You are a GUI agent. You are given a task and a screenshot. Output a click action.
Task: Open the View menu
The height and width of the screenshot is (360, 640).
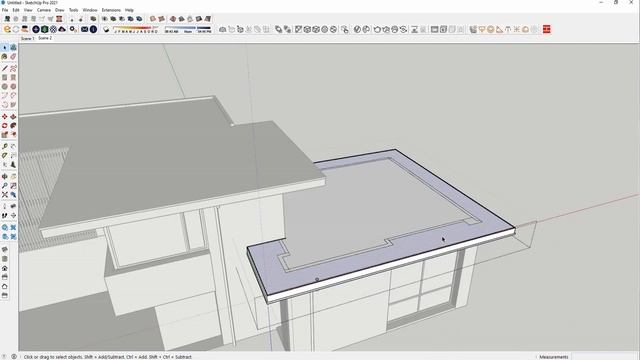coord(28,10)
